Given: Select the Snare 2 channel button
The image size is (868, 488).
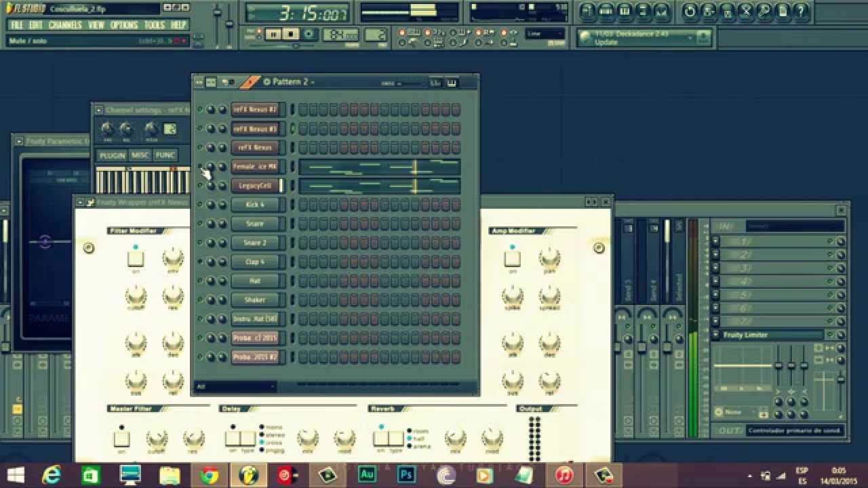Looking at the screenshot, I should 256,243.
